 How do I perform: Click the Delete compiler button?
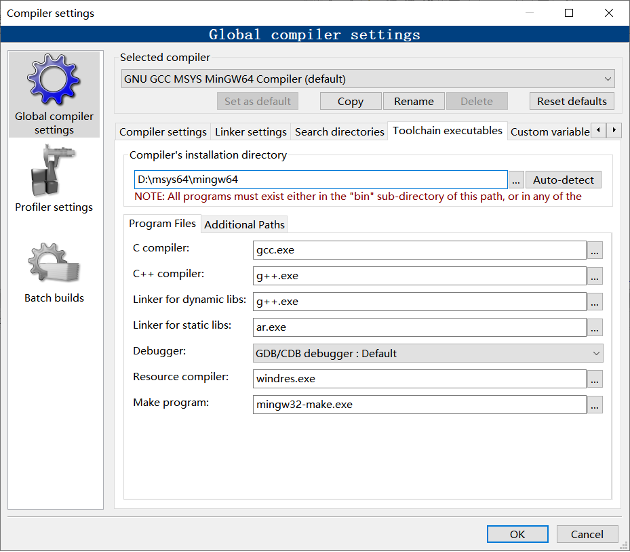click(477, 101)
